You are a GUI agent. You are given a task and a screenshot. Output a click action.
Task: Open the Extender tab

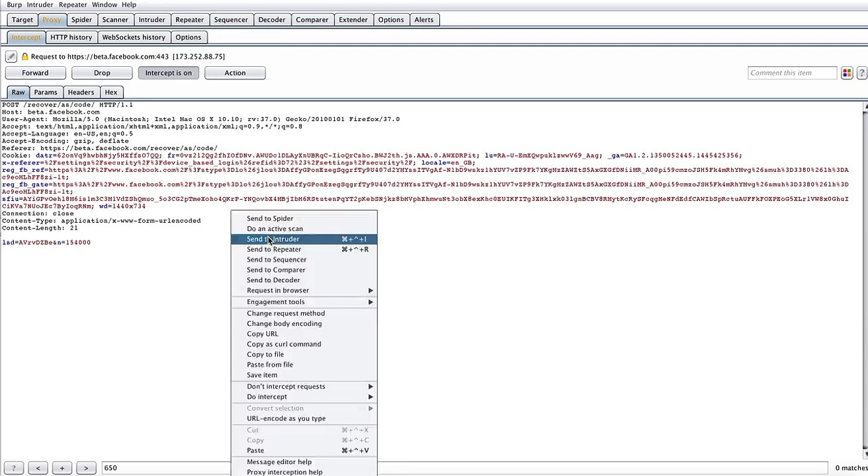(x=353, y=20)
